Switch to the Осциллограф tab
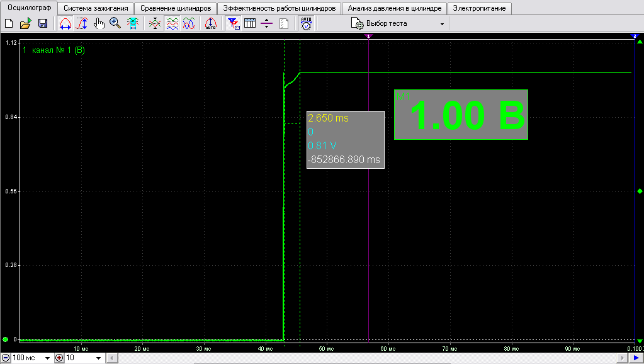644x364 pixels. tap(29, 8)
